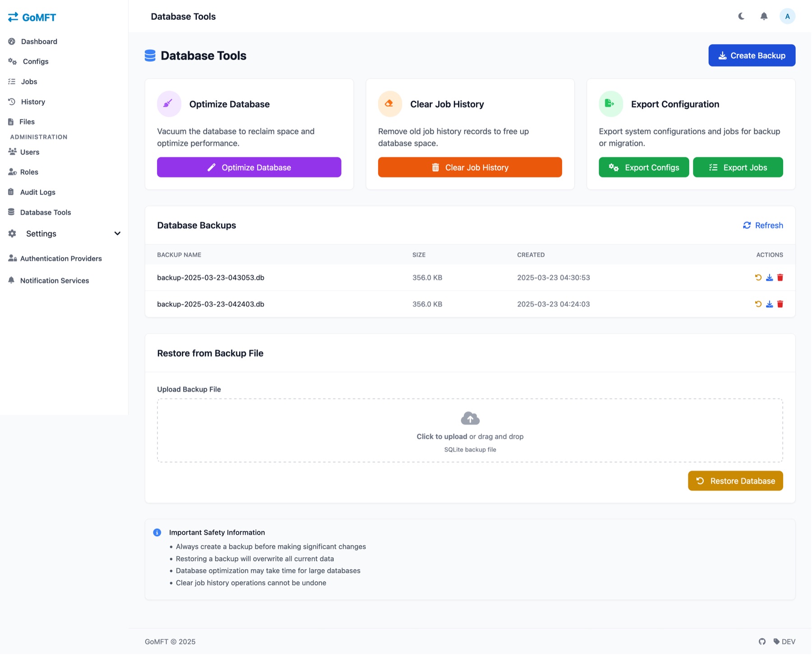Screen dimensions: 812x655
Task: Delete backup-2025-03-23-043053.db with the trash icon
Action: (780, 278)
